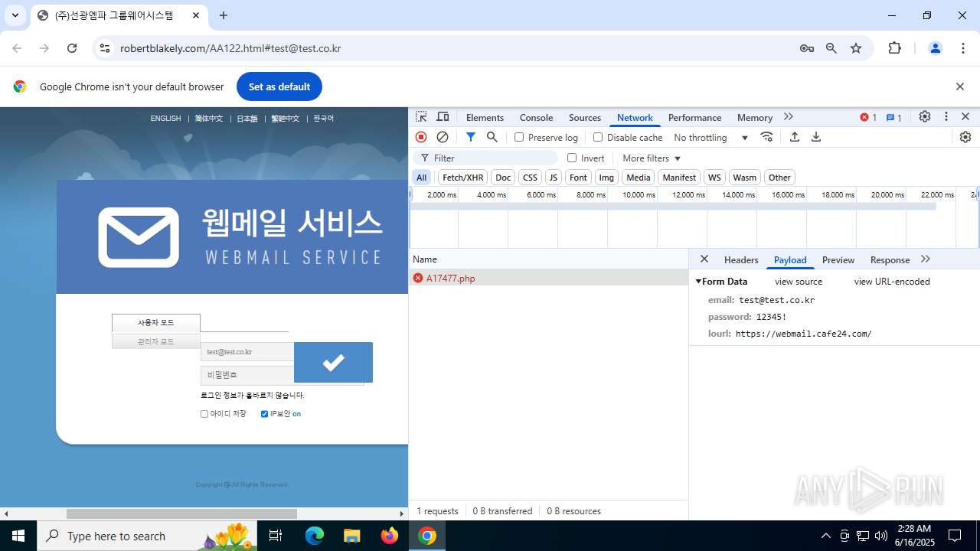Screen dimensions: 980x551
Task: Open DevTools customize three-dot menu
Action: point(946,117)
